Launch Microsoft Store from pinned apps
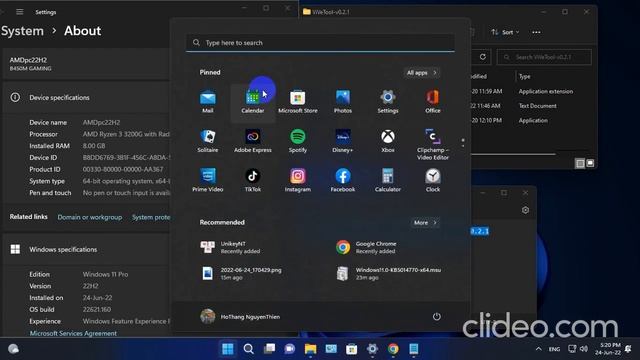Screen dimensions: 640x360 click(x=298, y=102)
